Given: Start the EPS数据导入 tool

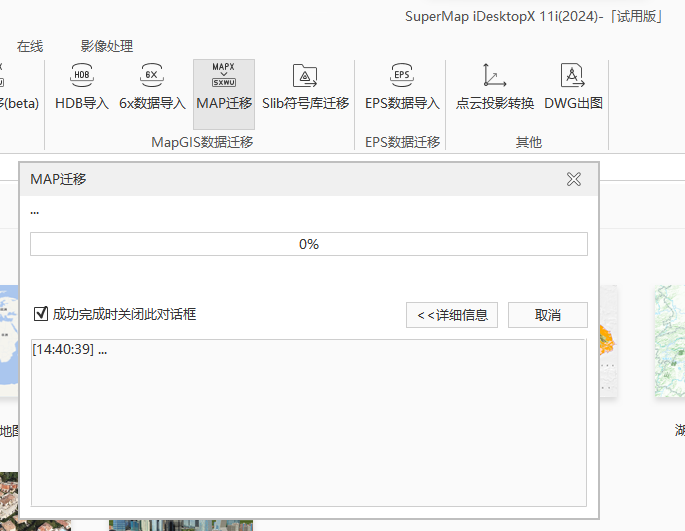Looking at the screenshot, I should tap(402, 87).
